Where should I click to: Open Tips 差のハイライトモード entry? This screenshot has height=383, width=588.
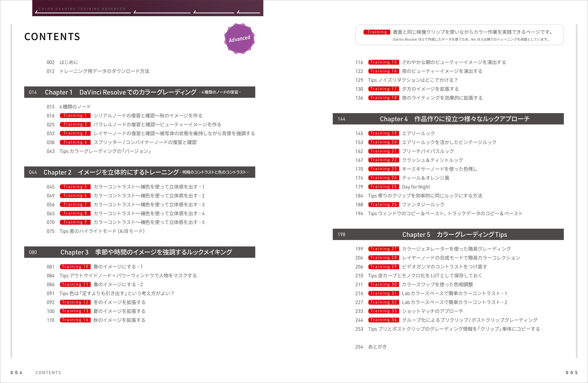(96, 231)
